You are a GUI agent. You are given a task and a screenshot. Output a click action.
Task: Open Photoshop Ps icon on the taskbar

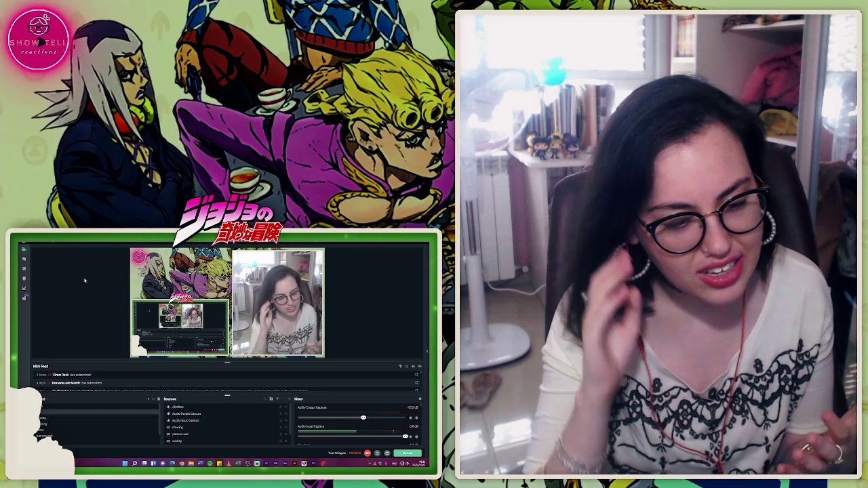pyautogui.click(x=313, y=463)
